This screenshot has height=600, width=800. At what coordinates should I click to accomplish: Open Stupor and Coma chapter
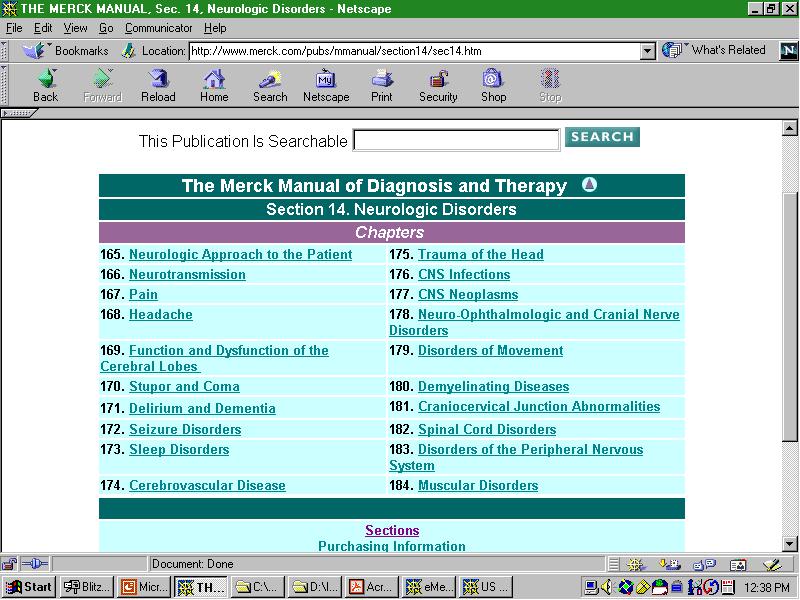pos(184,386)
